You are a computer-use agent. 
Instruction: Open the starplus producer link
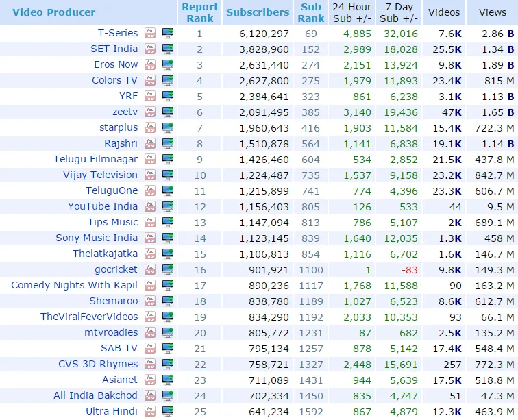pyautogui.click(x=119, y=127)
